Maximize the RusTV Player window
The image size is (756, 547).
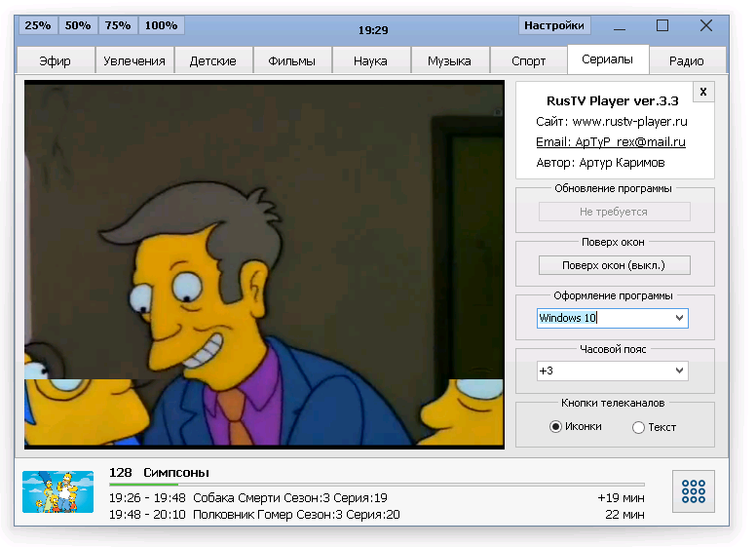[x=662, y=25]
